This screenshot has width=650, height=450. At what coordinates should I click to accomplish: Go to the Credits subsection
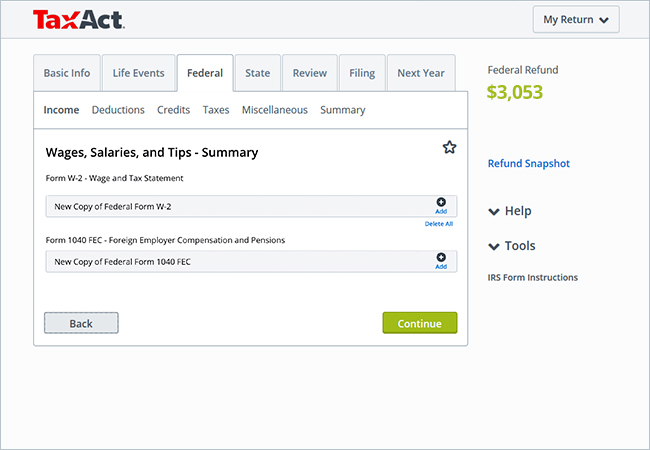pyautogui.click(x=173, y=110)
